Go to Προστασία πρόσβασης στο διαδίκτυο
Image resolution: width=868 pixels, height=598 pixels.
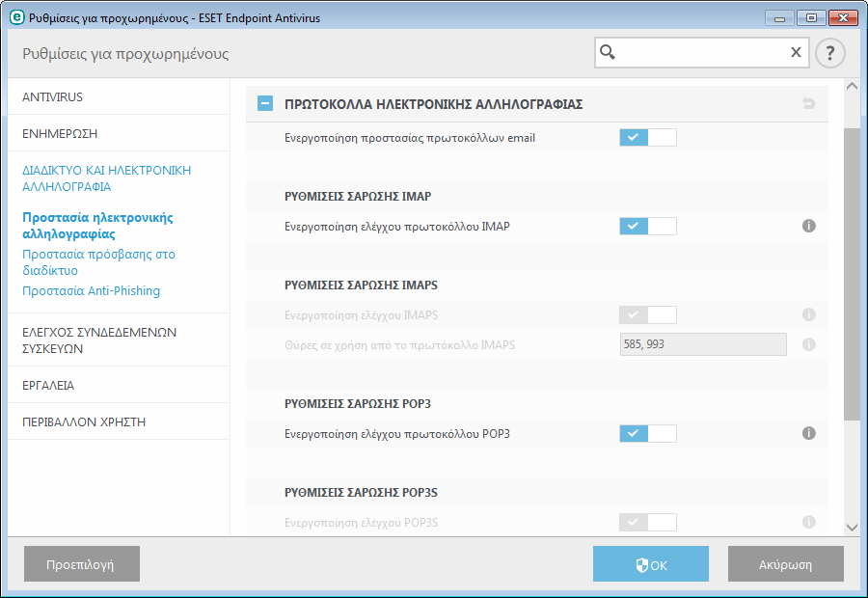98,262
